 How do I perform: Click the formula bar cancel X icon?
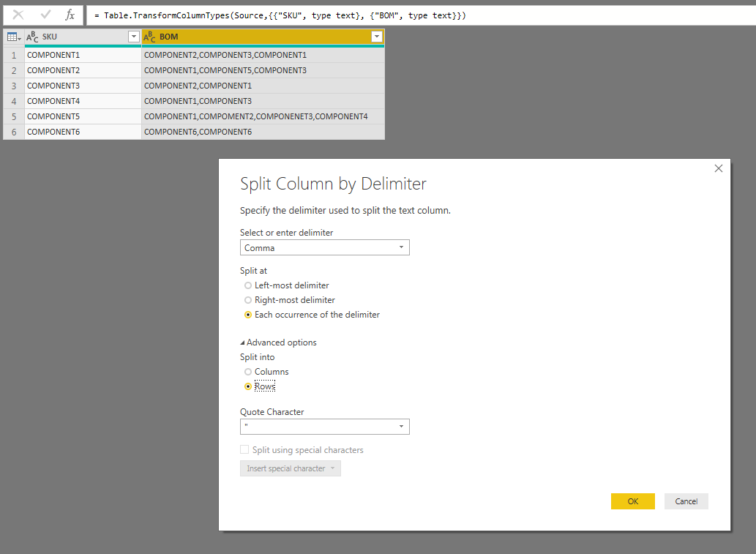(x=18, y=15)
